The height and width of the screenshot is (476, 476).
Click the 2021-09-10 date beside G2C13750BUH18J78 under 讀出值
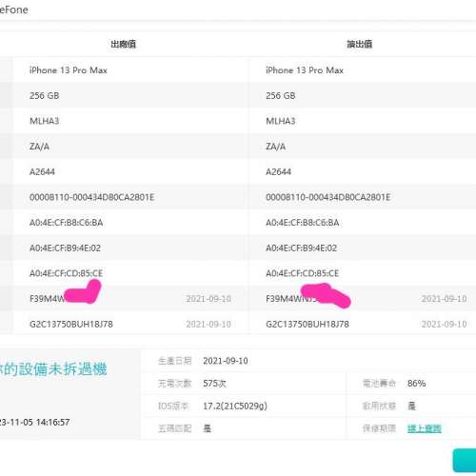444,324
